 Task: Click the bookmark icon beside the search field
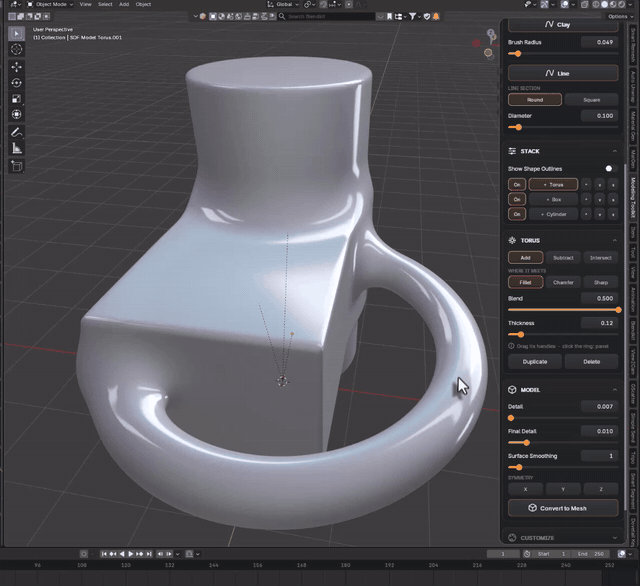point(389,16)
